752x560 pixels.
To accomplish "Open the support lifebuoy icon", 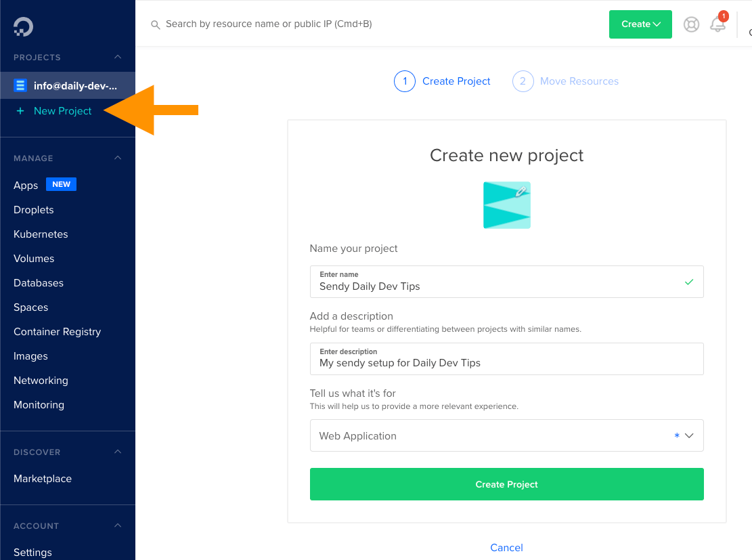I will click(x=691, y=24).
